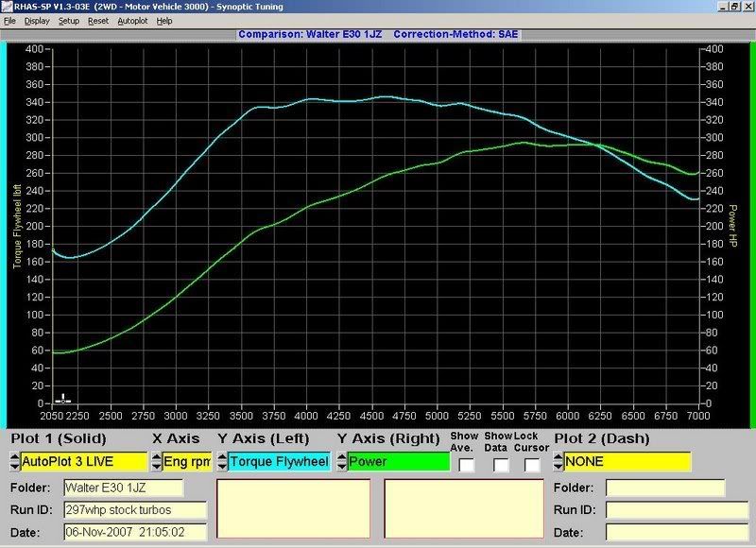Open the Reset menu
The width and height of the screenshot is (756, 548).
[x=98, y=21]
